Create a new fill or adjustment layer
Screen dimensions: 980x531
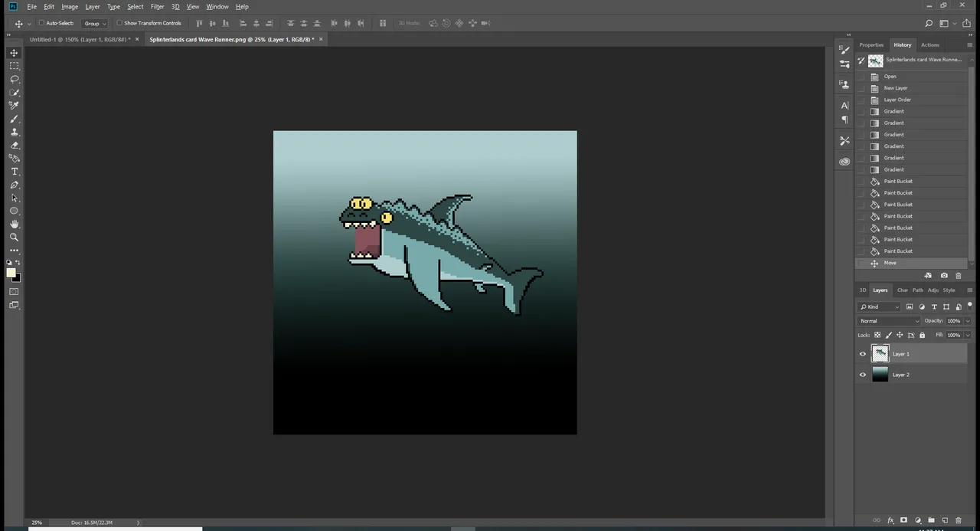[x=917, y=520]
